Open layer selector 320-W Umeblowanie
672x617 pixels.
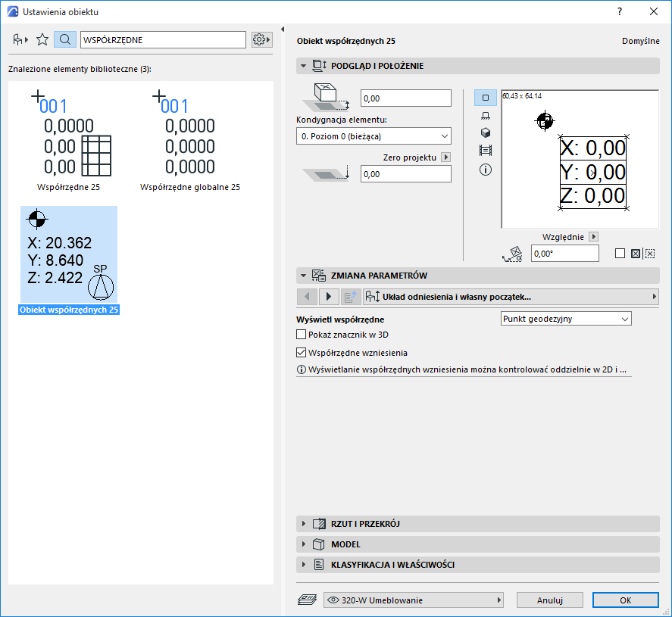click(x=414, y=600)
